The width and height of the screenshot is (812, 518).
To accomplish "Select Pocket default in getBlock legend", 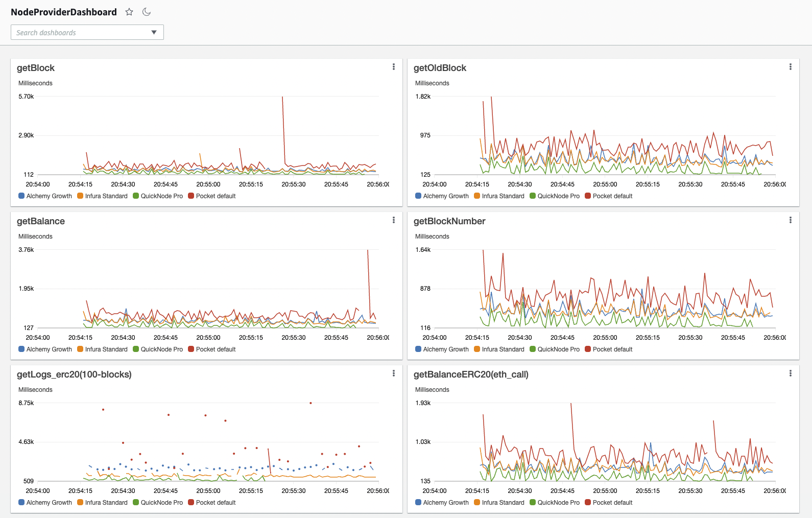I will [x=212, y=196].
